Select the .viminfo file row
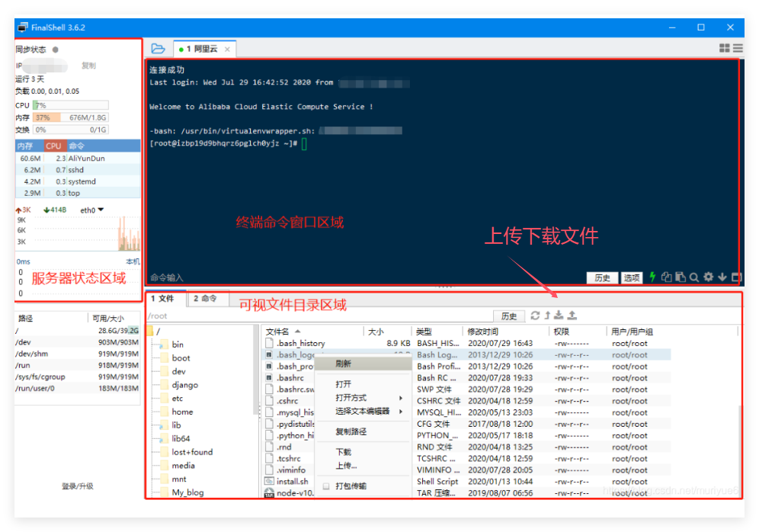 (x=466, y=470)
